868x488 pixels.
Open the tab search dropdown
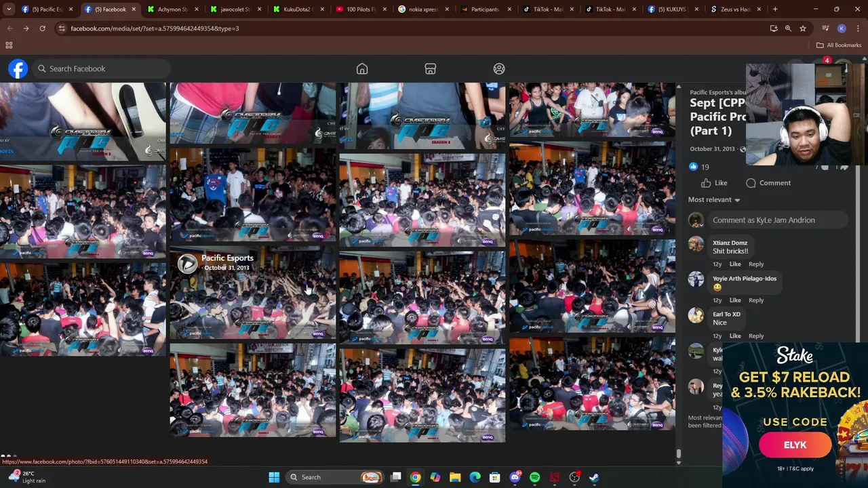[x=9, y=9]
